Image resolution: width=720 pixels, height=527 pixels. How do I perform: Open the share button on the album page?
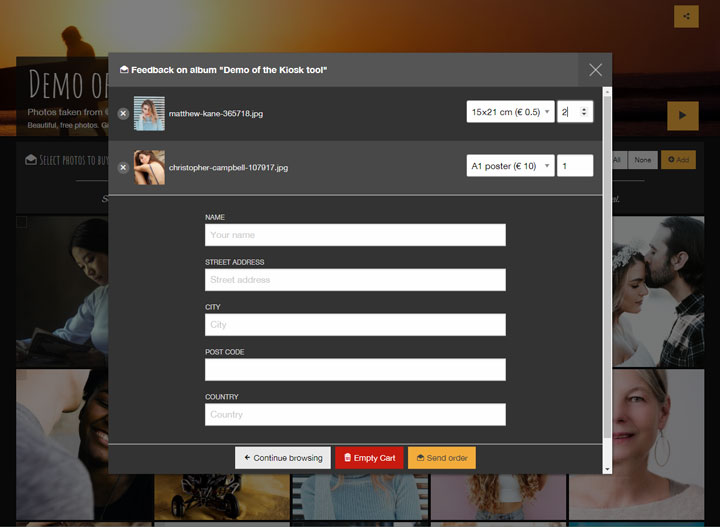[x=686, y=16]
